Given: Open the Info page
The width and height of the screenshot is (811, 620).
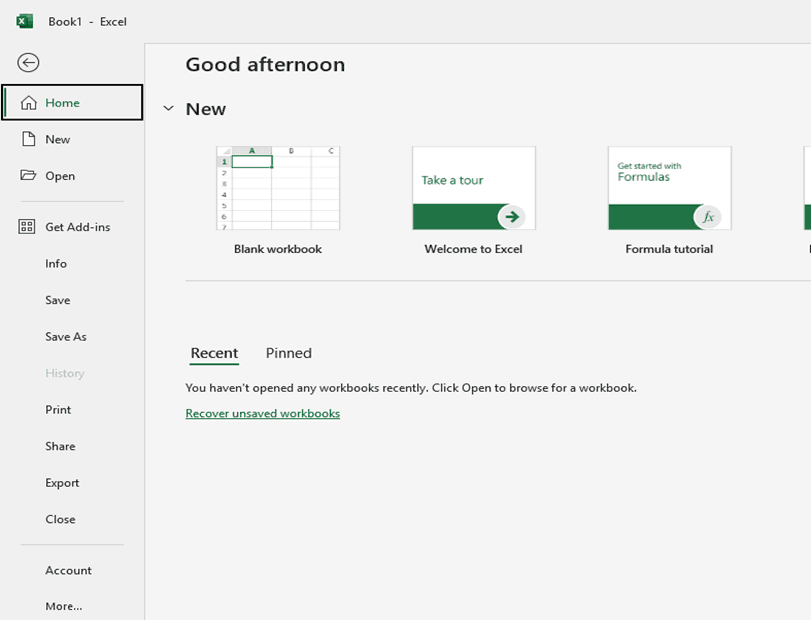Looking at the screenshot, I should [x=56, y=264].
